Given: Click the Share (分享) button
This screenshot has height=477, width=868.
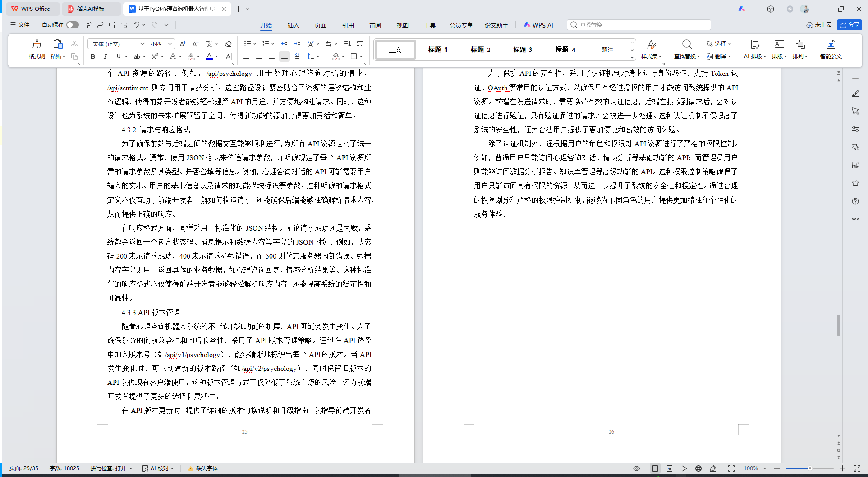Looking at the screenshot, I should click(x=850, y=25).
